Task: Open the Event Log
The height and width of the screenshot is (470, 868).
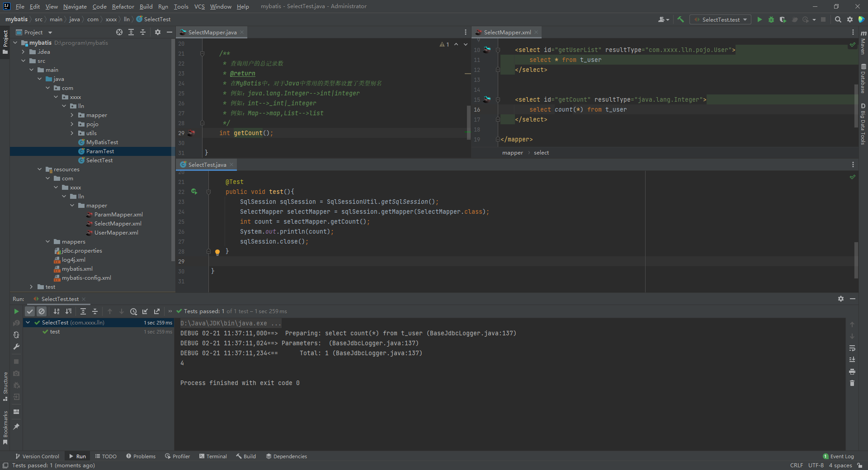Action: (x=839, y=456)
